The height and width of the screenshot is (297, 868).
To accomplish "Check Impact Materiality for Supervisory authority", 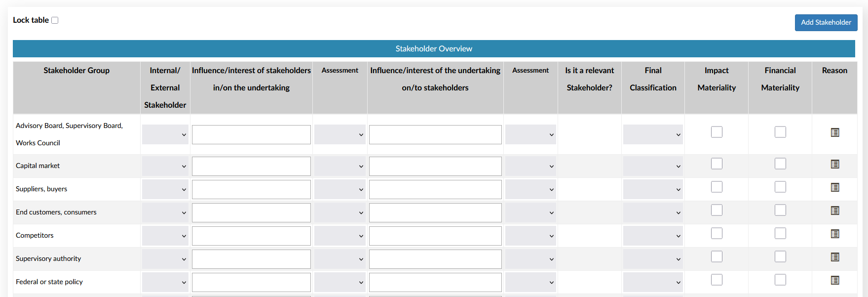I will [717, 256].
